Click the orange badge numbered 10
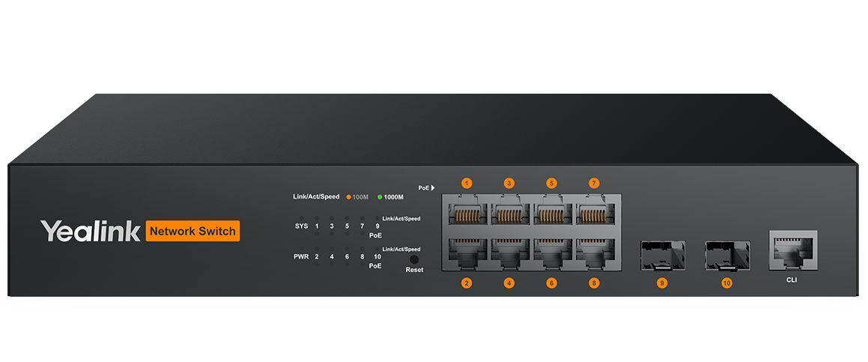This screenshot has height=362, width=868. point(726,283)
